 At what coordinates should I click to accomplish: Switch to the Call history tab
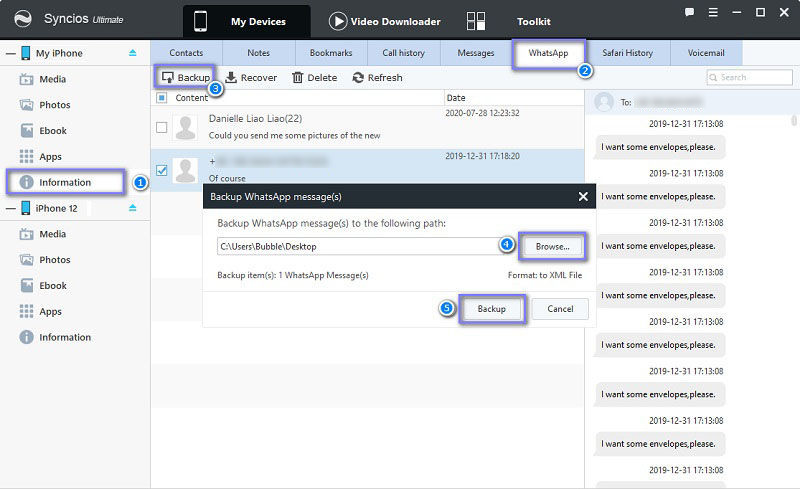pos(404,53)
